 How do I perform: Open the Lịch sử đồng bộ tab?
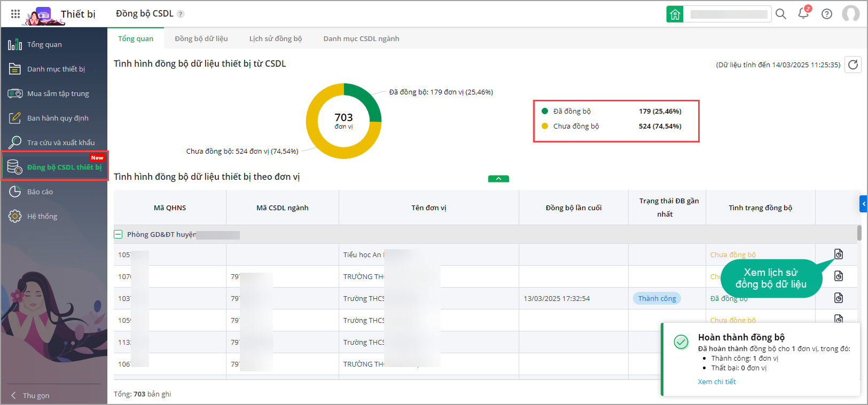click(x=275, y=38)
